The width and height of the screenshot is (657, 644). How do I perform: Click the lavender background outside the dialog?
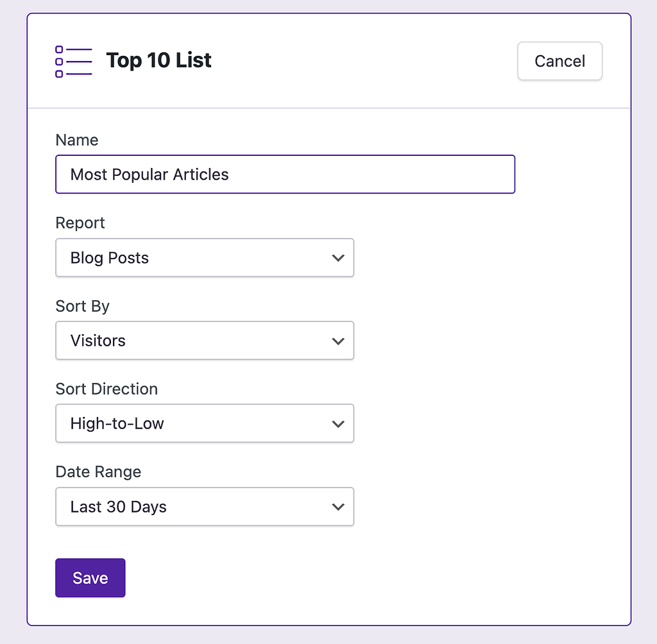[644, 321]
